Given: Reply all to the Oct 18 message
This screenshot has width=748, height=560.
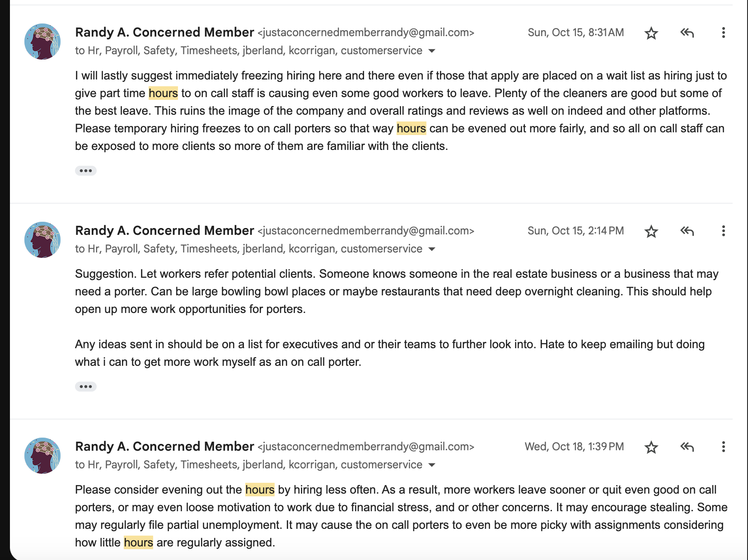Looking at the screenshot, I should 687,447.
